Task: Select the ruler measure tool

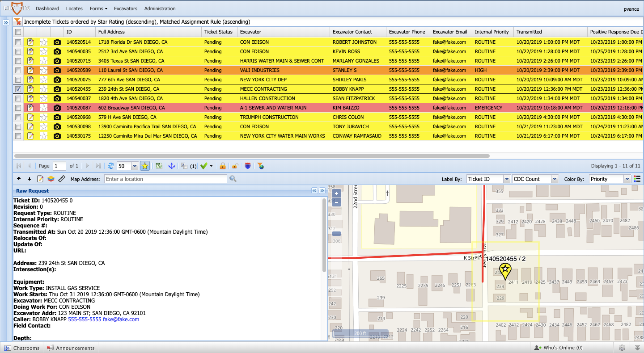Action: (x=62, y=179)
